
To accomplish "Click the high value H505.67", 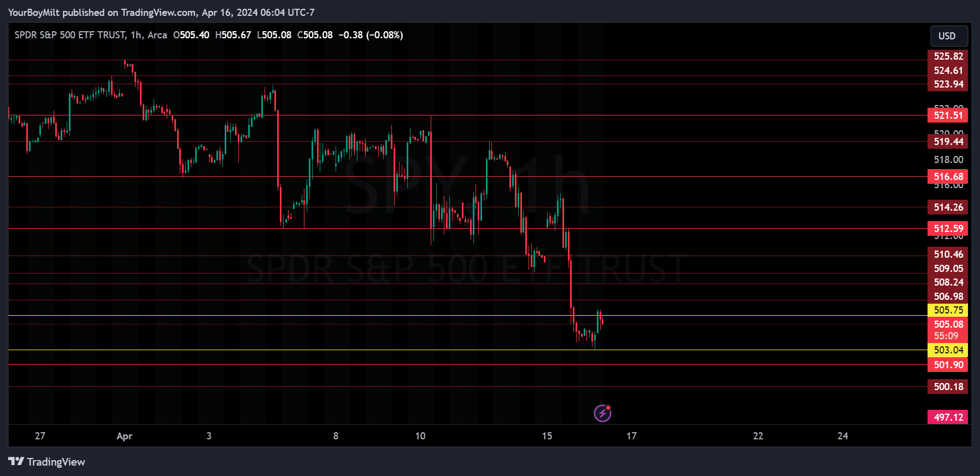I will (233, 35).
